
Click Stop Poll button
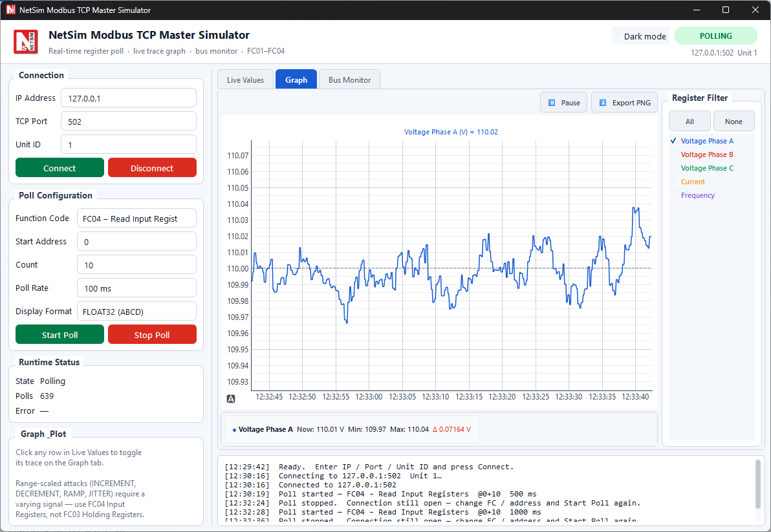(152, 335)
